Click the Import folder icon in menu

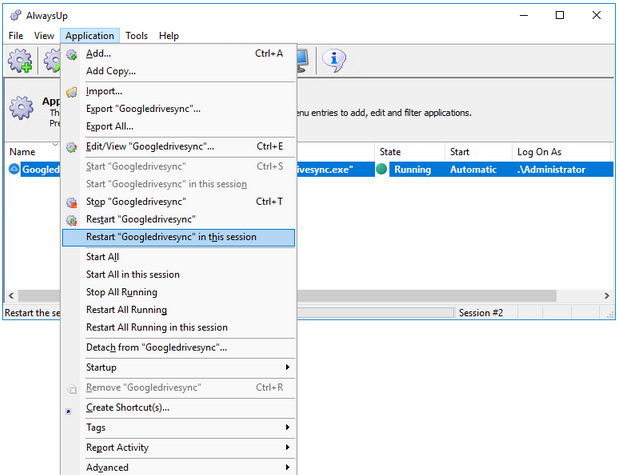tap(72, 92)
